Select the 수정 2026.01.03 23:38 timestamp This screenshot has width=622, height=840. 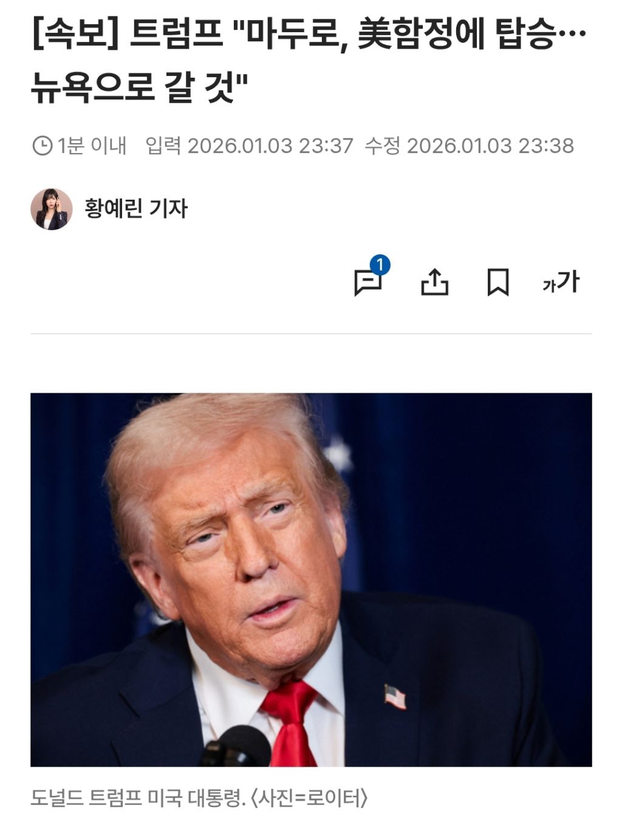pyautogui.click(x=469, y=146)
